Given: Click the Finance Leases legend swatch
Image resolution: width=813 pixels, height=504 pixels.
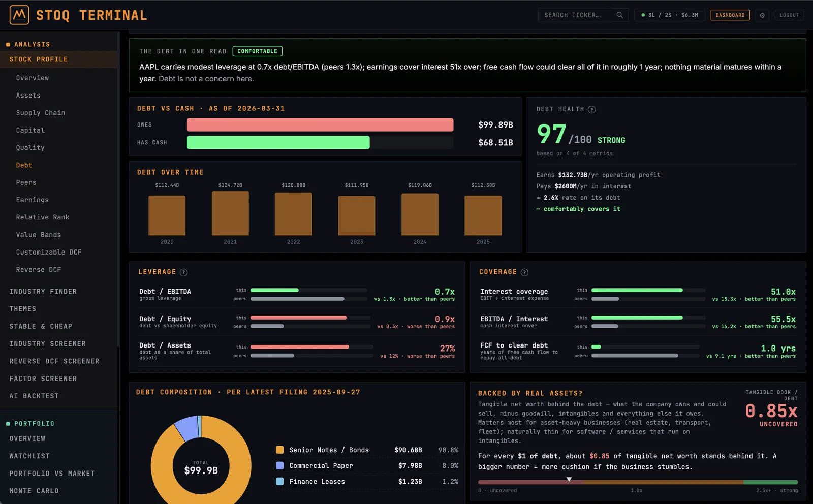Looking at the screenshot, I should click(x=279, y=481).
